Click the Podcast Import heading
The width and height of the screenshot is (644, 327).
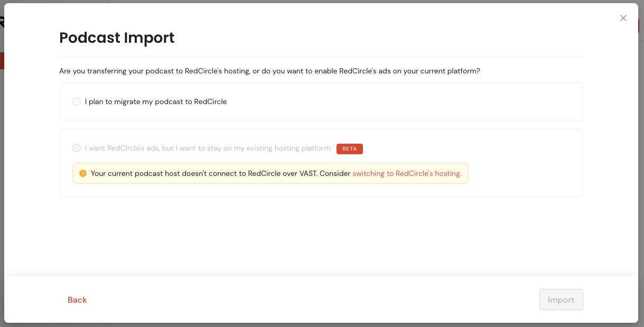coord(117,38)
